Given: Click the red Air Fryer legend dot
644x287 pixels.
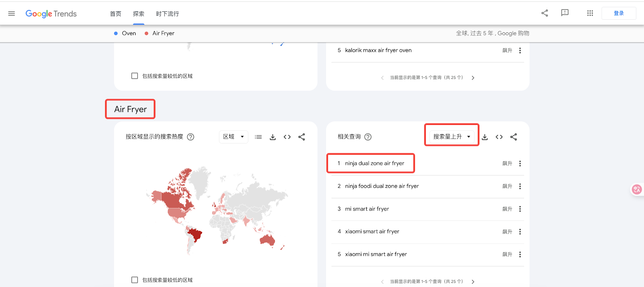Looking at the screenshot, I should 147,33.
